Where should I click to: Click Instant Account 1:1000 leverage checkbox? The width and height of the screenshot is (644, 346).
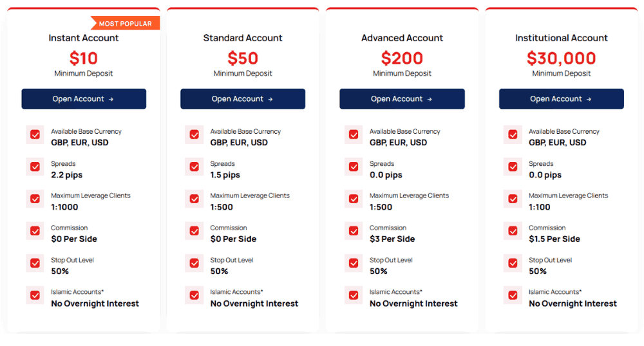[x=35, y=199]
